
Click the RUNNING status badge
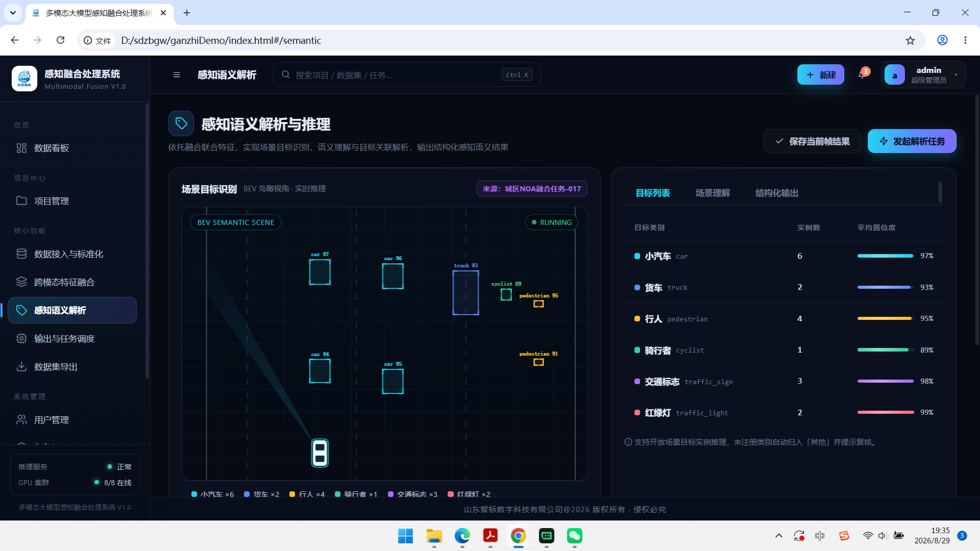coord(552,222)
